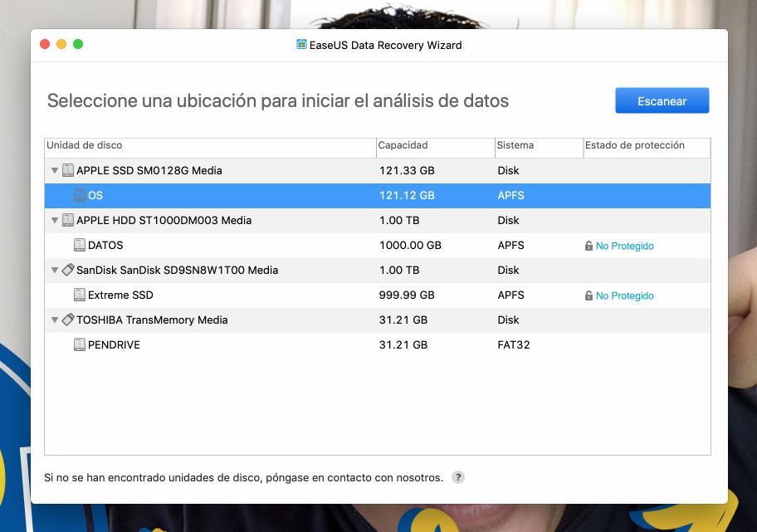The height and width of the screenshot is (532, 757).
Task: Click Disk in the TOSHIBA row
Action: (508, 320)
